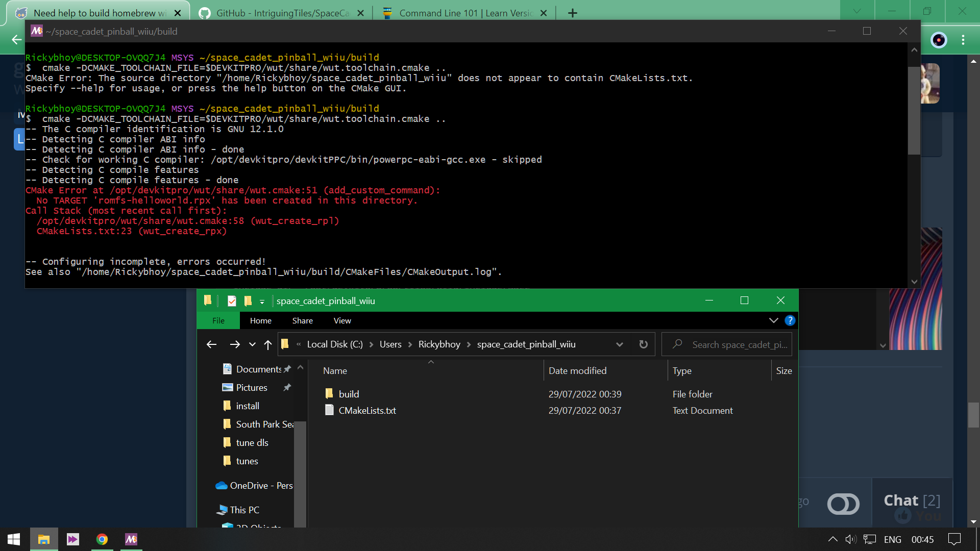Sort files by the Type column
Image resolution: width=980 pixels, height=551 pixels.
(719, 371)
